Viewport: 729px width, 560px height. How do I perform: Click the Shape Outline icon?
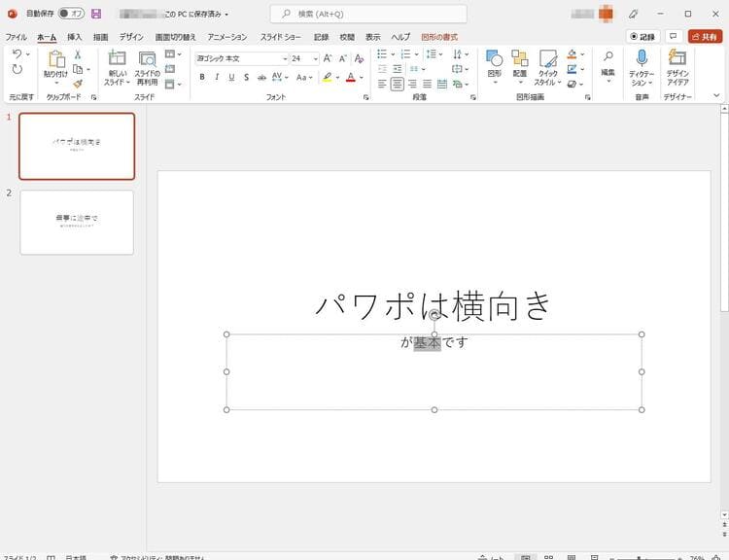pyautogui.click(x=573, y=69)
